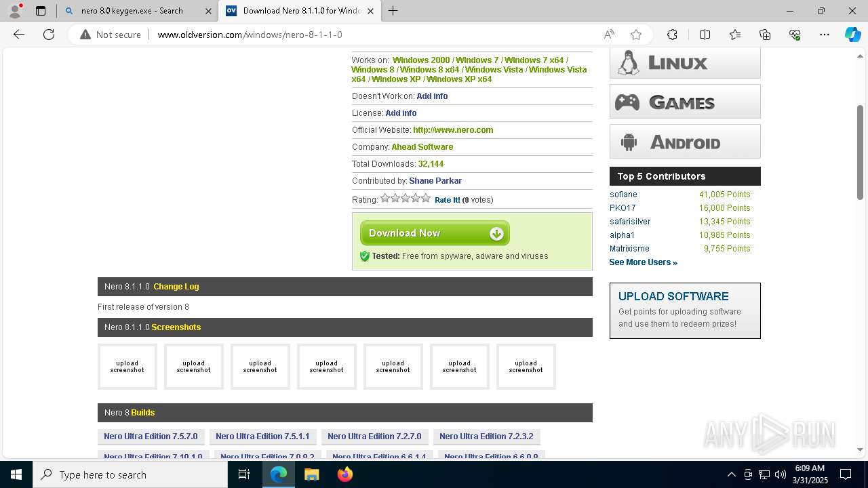Click the Upload Software box
This screenshot has height=488, width=868.
point(685,310)
